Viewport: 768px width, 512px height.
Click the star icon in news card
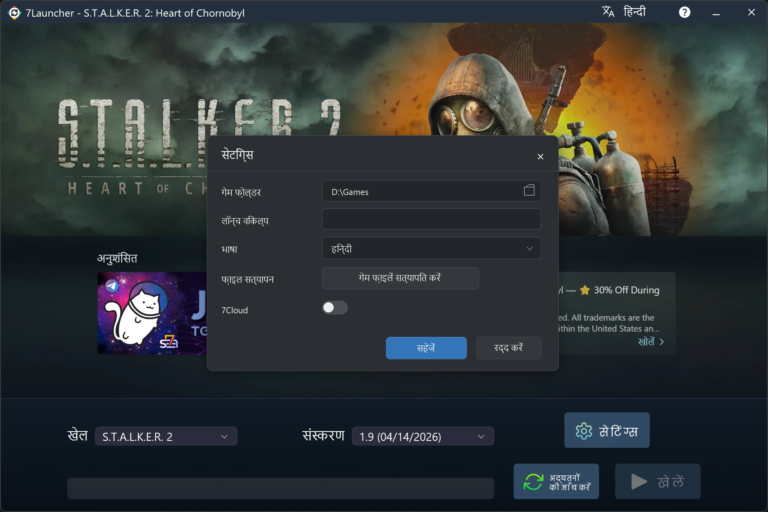(584, 290)
